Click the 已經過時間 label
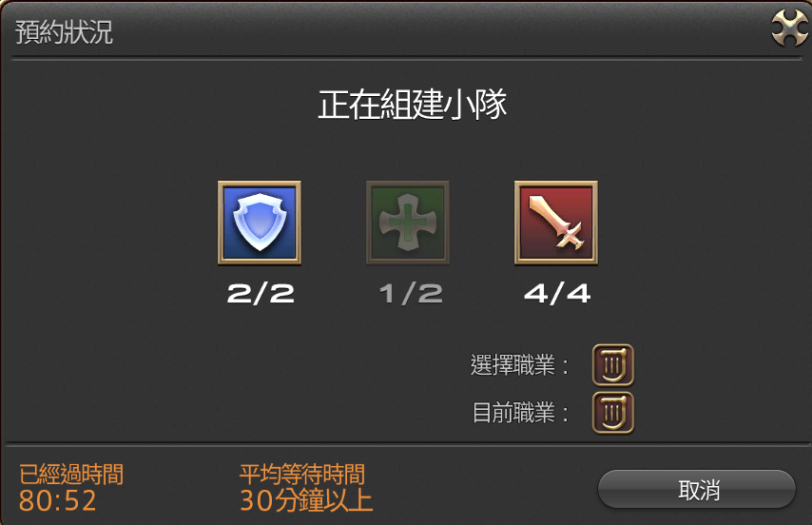 (71, 475)
